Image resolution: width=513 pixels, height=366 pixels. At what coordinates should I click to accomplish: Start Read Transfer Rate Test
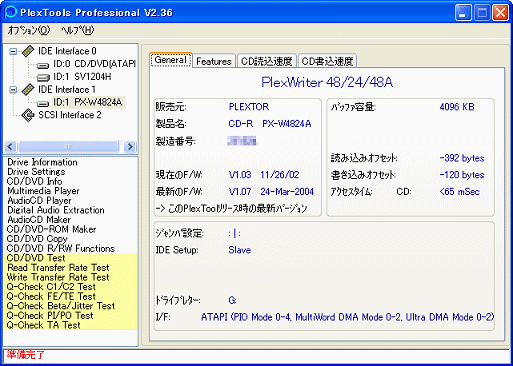58,268
